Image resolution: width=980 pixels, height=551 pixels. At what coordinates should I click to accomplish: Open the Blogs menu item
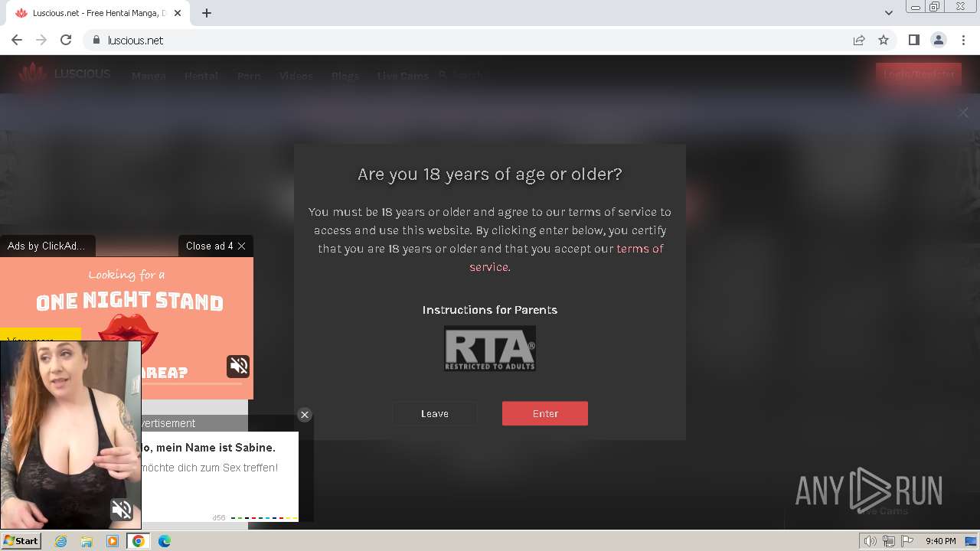[x=345, y=76]
